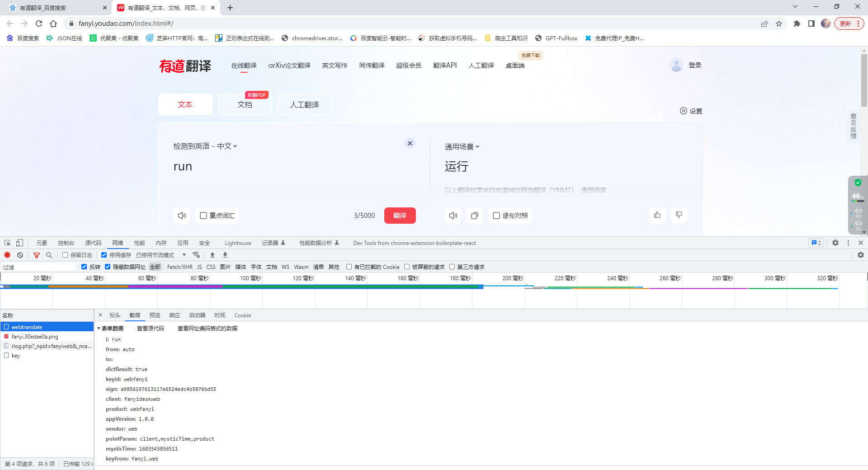
Task: Stop recording network log red button
Action: coord(7,255)
